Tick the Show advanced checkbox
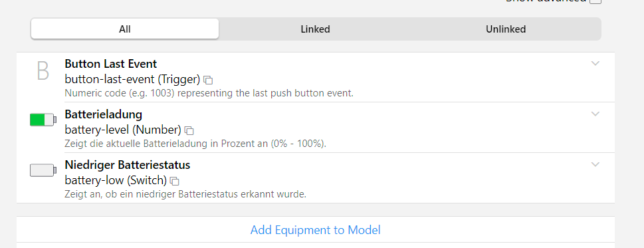 pyautogui.click(x=595, y=1)
